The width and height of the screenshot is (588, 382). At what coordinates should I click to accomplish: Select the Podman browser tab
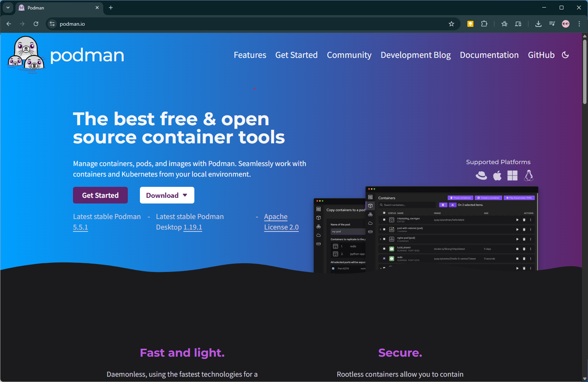pyautogui.click(x=59, y=8)
